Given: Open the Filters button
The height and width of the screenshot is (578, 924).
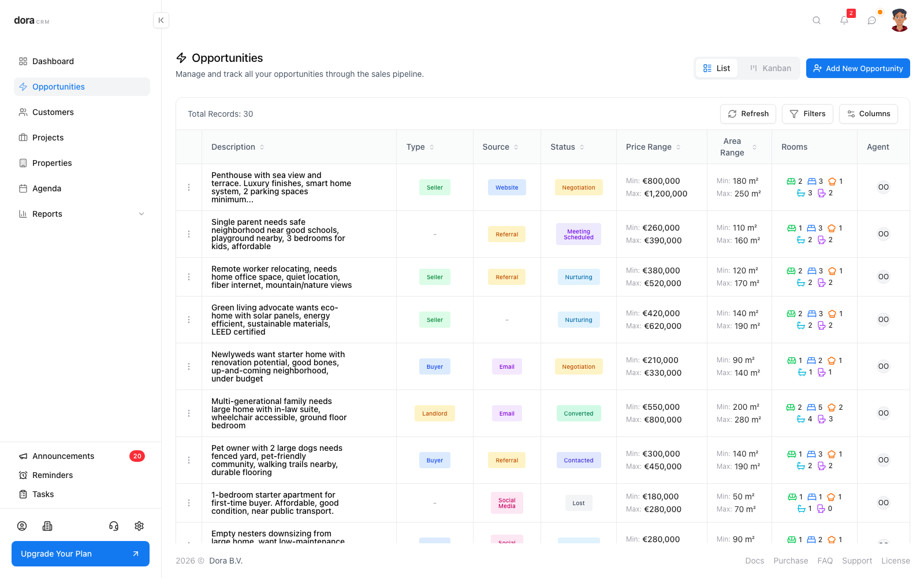Looking at the screenshot, I should coord(807,114).
